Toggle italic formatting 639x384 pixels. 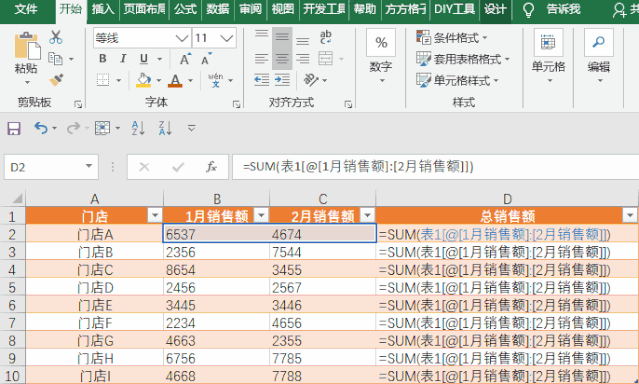(123, 59)
